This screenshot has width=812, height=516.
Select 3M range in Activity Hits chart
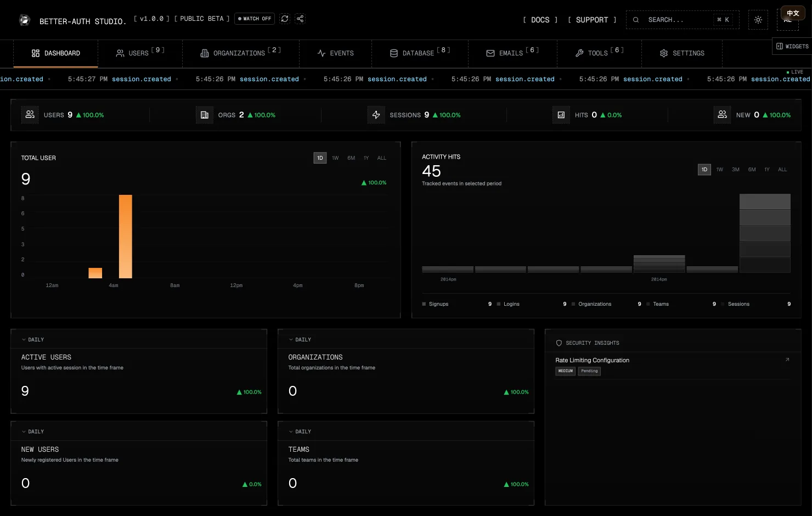point(736,170)
